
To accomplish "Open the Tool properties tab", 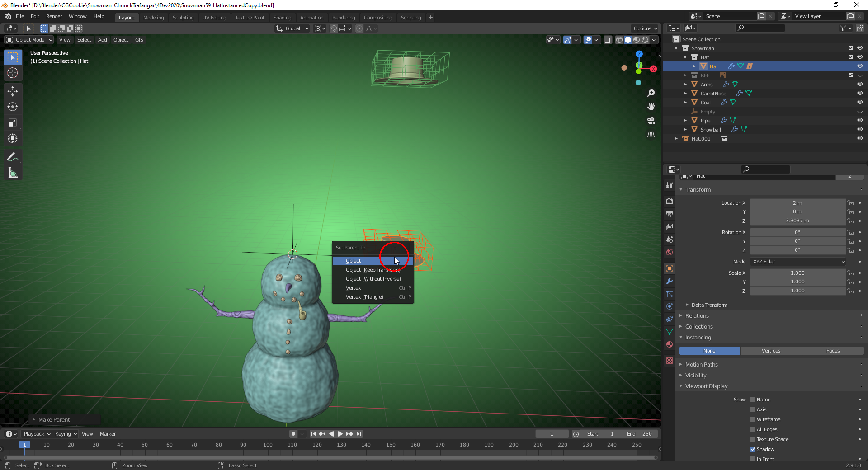I will pos(670,185).
